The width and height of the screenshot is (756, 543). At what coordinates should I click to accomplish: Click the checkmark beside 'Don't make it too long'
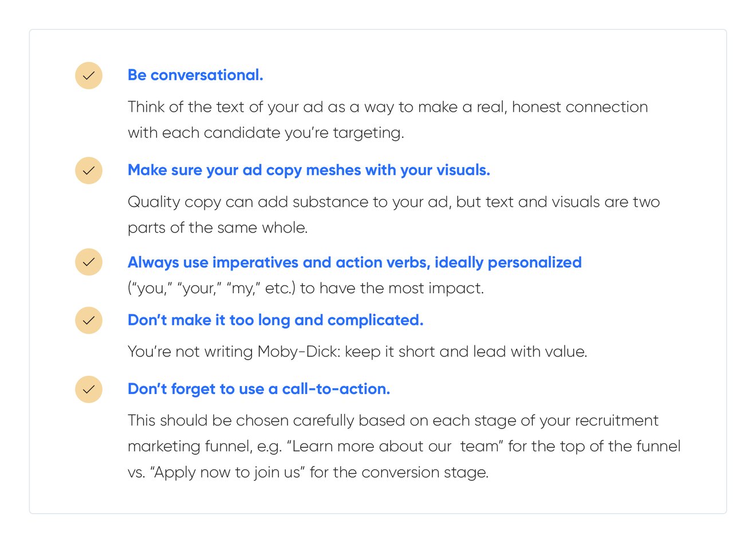coord(89,320)
